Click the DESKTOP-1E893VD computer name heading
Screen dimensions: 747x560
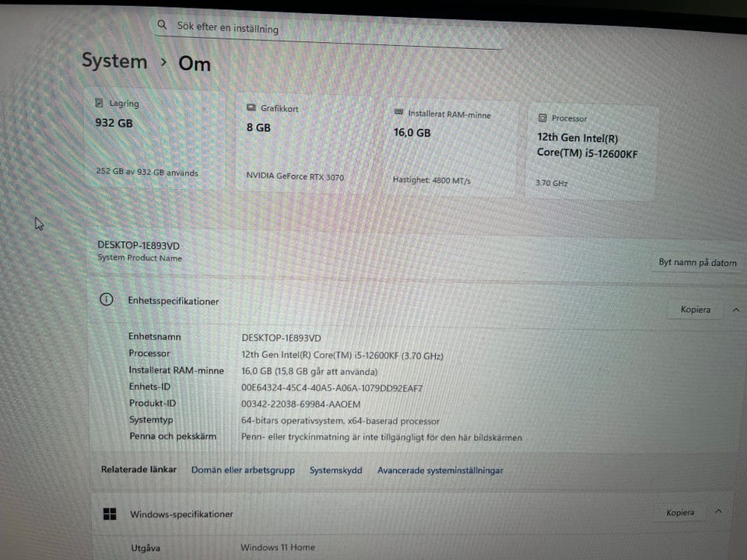139,245
